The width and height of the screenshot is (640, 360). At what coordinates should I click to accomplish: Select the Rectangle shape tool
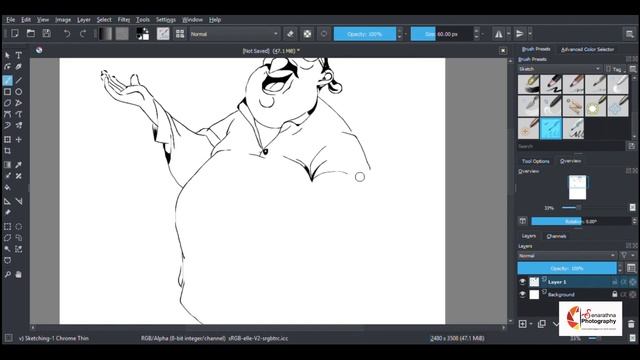tap(7, 92)
